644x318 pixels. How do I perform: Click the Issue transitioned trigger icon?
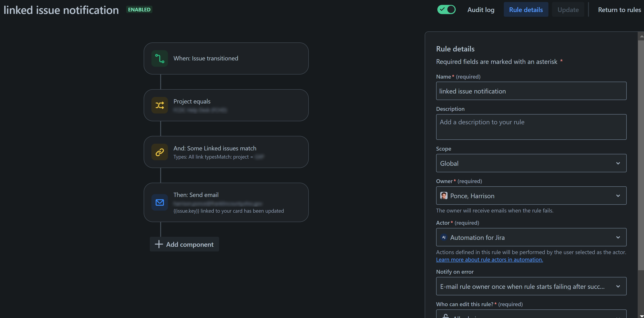pos(159,58)
